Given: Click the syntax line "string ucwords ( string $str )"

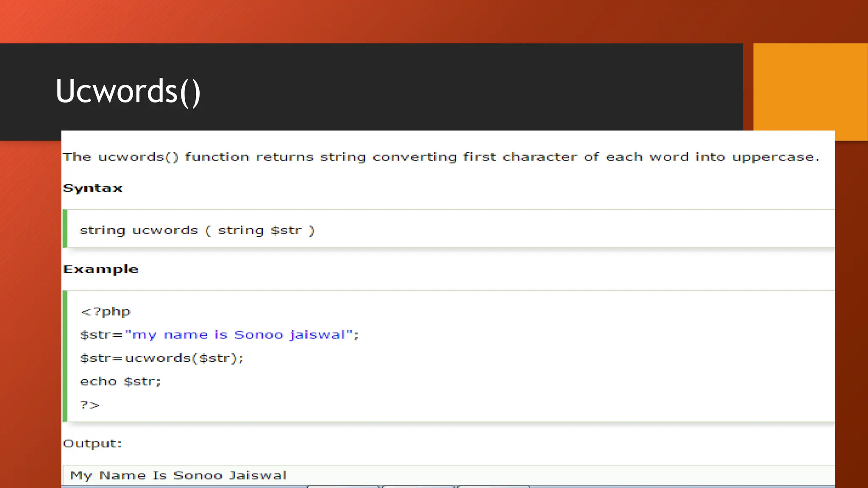Looking at the screenshot, I should [197, 230].
